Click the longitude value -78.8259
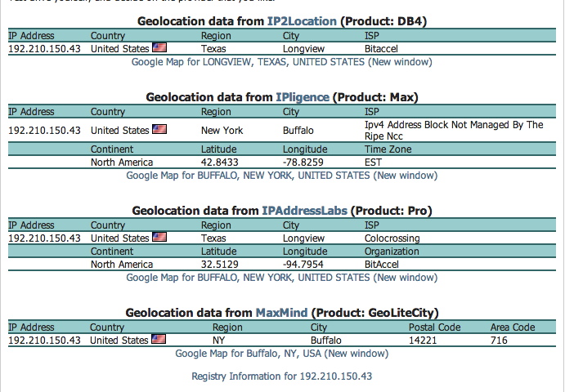565x392 pixels. tap(303, 163)
